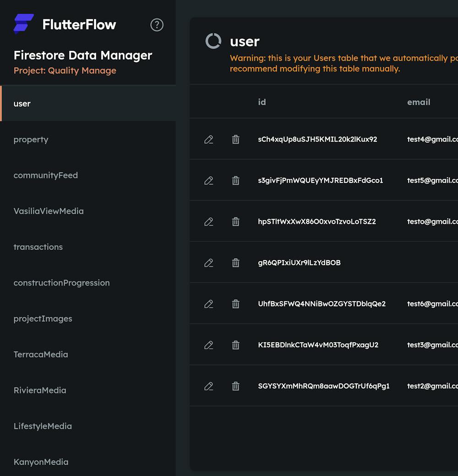This screenshot has height=476, width=458.
Task: Open the property collection
Action: click(x=88, y=139)
